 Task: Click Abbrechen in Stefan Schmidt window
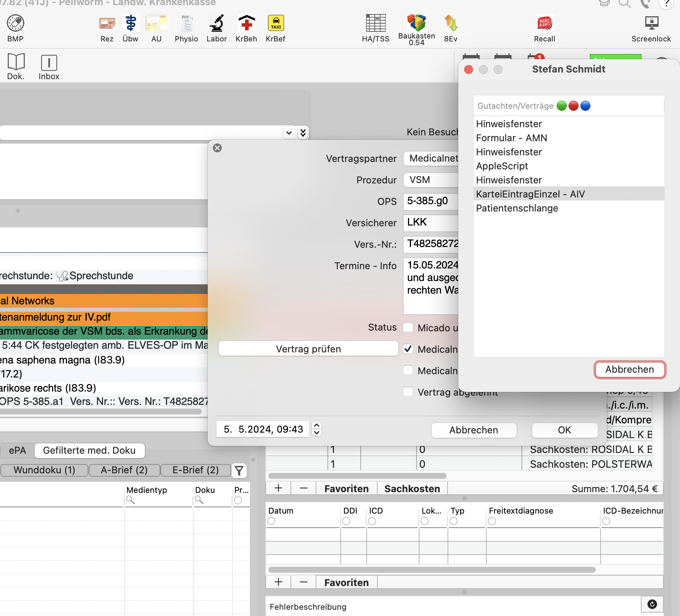pyautogui.click(x=630, y=369)
